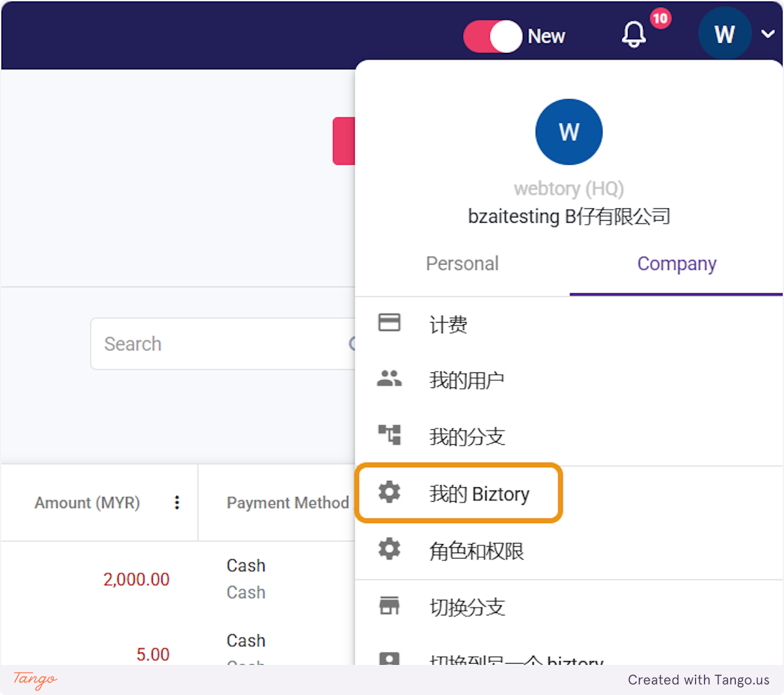Screen dimensions: 784x695
Task: Click the Amount (MYR) column header
Action: click(88, 503)
